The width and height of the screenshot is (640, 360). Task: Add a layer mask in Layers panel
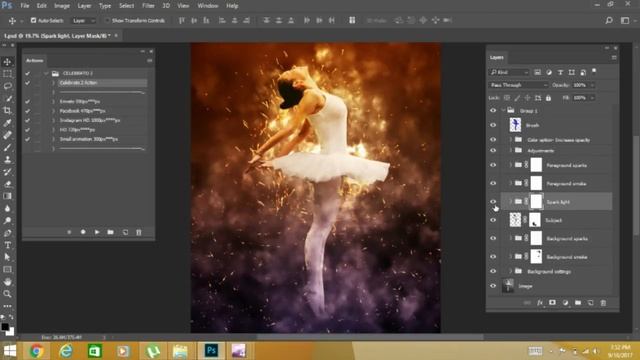point(552,303)
